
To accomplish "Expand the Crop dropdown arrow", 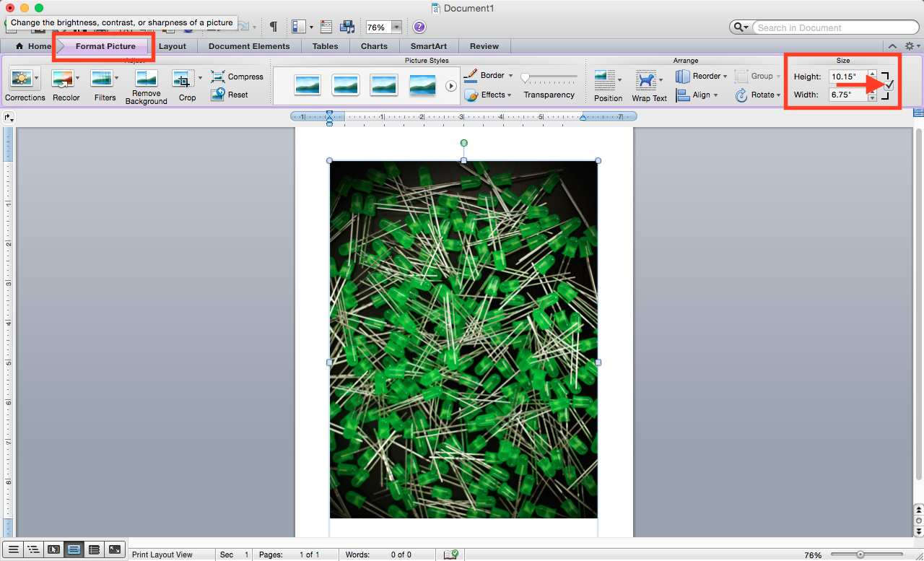I will [200, 78].
